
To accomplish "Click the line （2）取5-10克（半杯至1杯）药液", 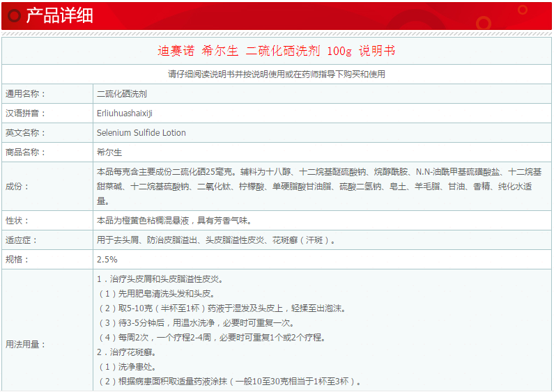I will [222, 308].
